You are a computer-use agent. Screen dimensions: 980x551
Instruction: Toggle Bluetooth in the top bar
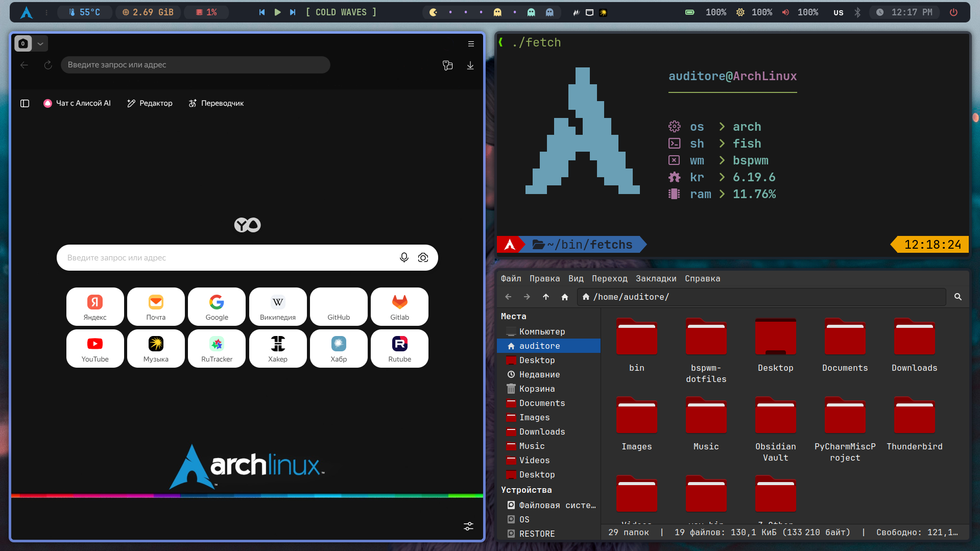pyautogui.click(x=857, y=12)
